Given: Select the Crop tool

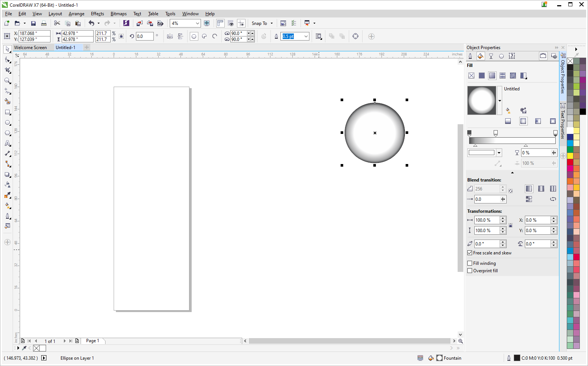Looking at the screenshot, I should [x=7, y=70].
